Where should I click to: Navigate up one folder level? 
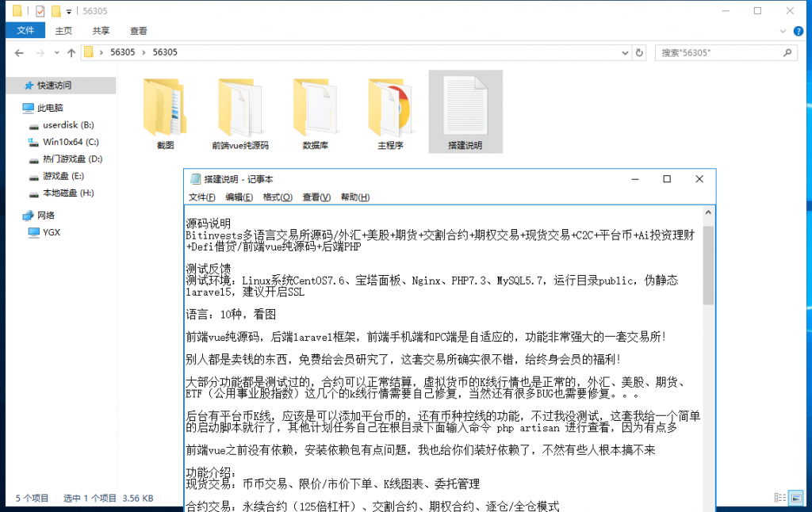coord(72,53)
